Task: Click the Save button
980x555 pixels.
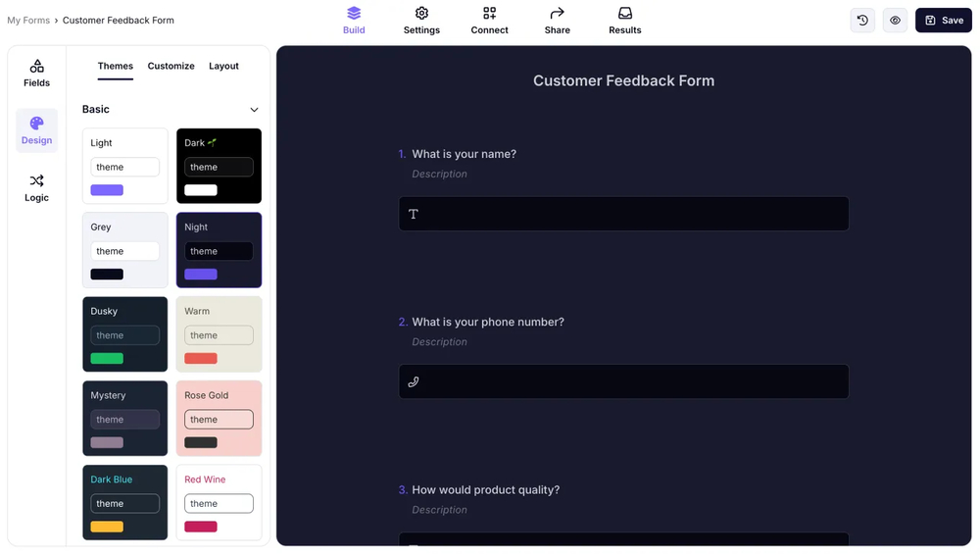Action: pyautogui.click(x=943, y=21)
